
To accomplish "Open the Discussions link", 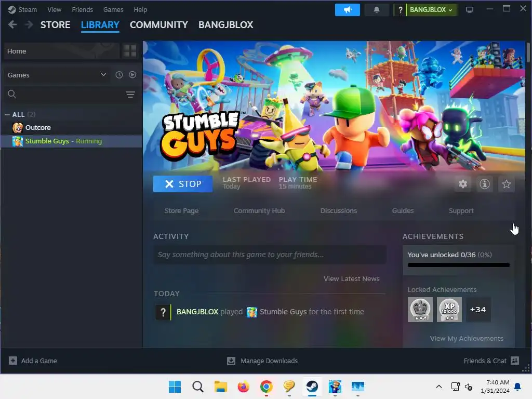I will (x=339, y=211).
